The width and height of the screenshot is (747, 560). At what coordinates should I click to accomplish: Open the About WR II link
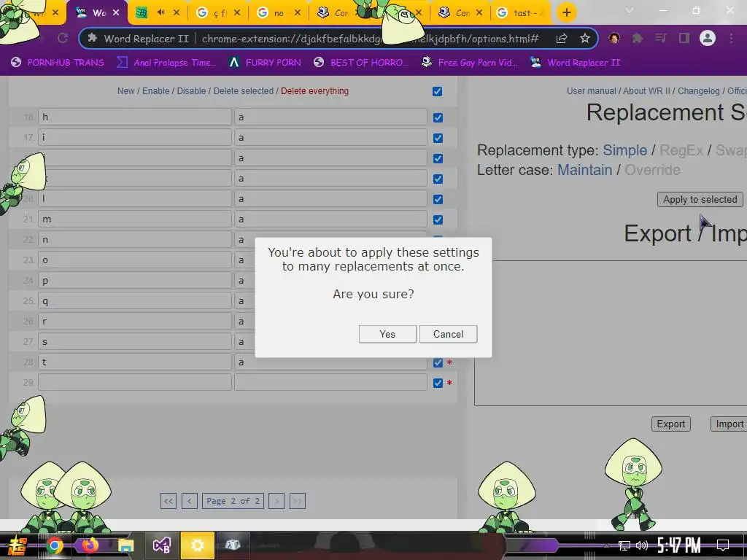point(646,91)
